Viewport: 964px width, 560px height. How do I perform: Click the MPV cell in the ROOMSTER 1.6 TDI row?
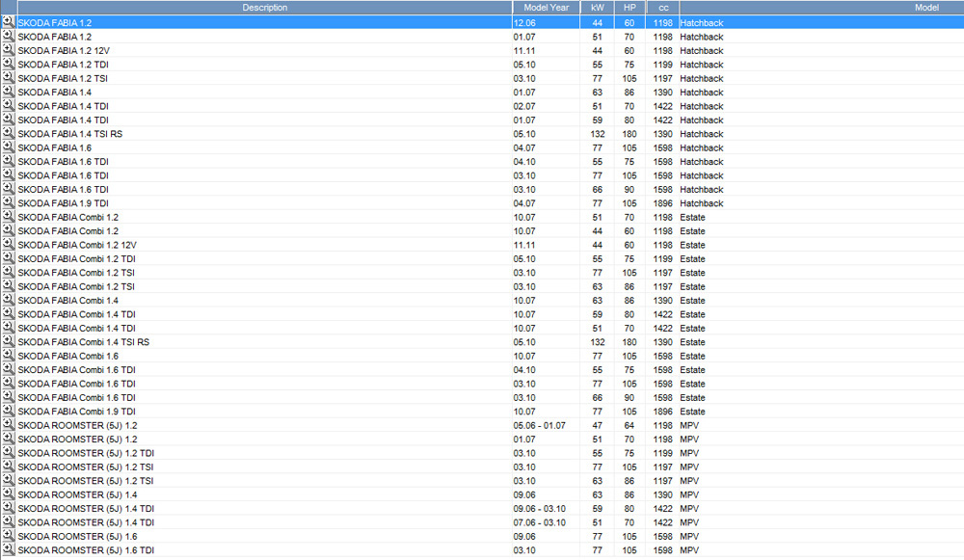tap(689, 550)
